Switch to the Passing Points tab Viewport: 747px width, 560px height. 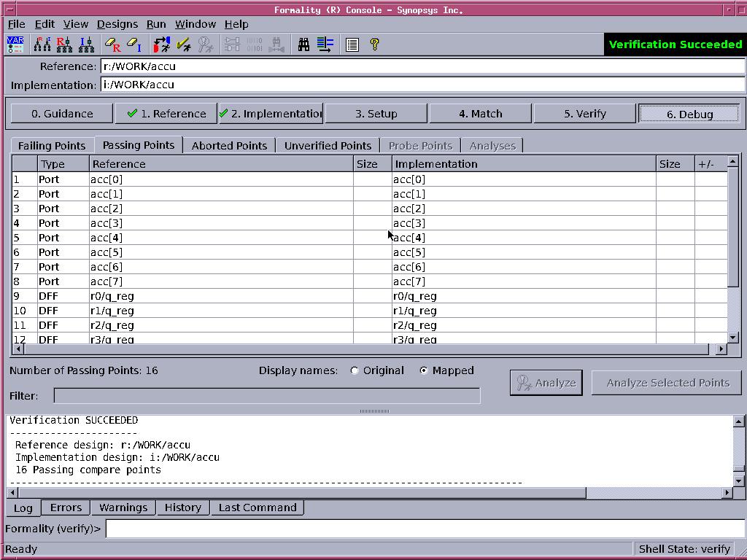coord(139,145)
